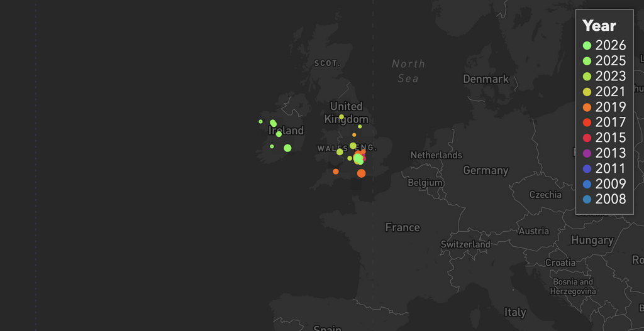Click the North Sea label
The height and width of the screenshot is (331, 644).
(x=408, y=71)
